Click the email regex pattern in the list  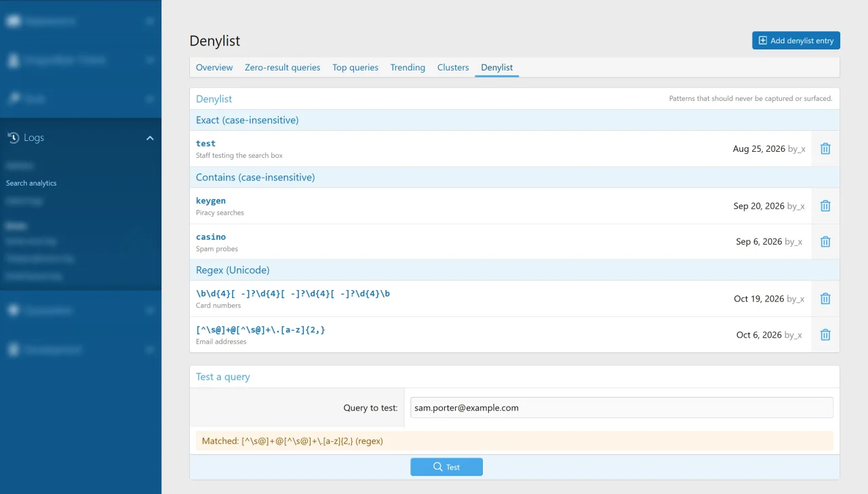[x=260, y=329]
